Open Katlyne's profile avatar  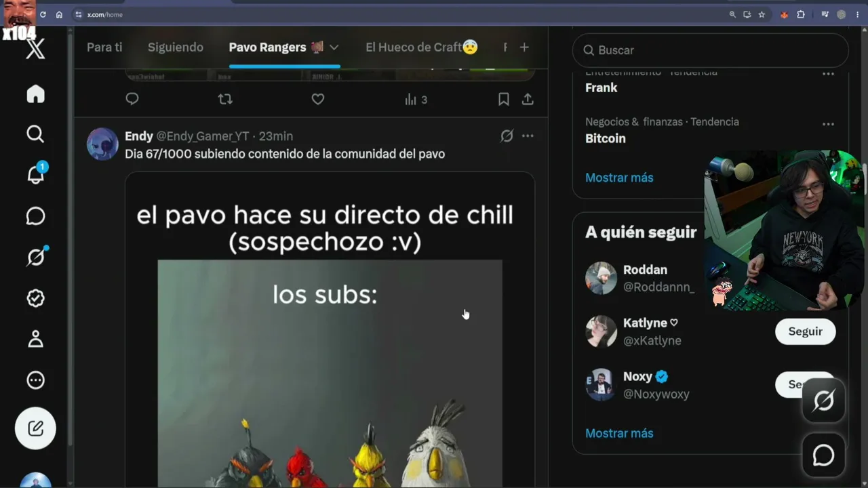601,331
